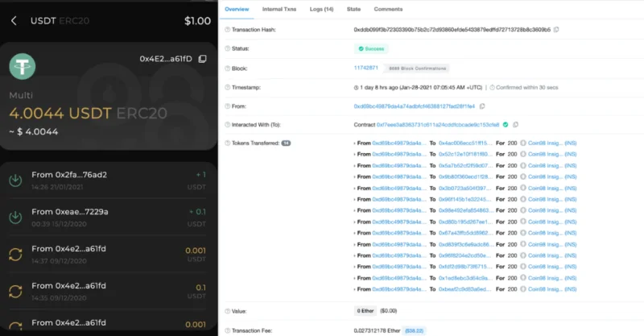
Task: Open transaction From 0x2fa...76ad2 in wallet
Action: (x=109, y=180)
